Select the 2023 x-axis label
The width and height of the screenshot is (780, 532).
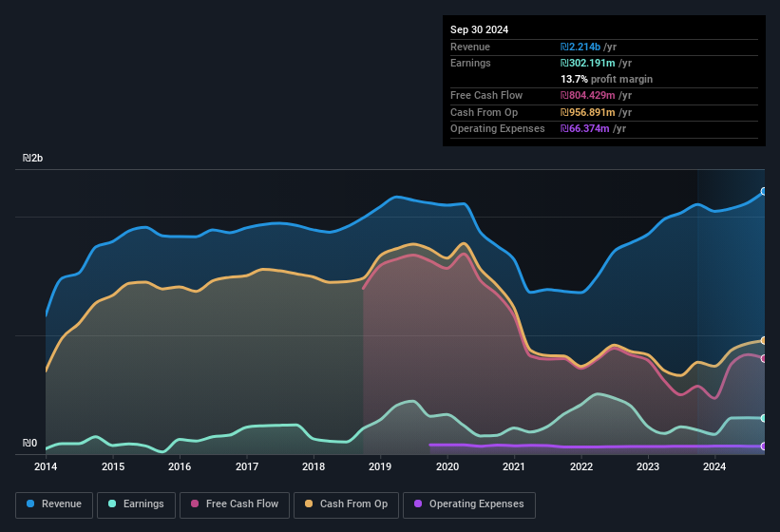pyautogui.click(x=648, y=466)
